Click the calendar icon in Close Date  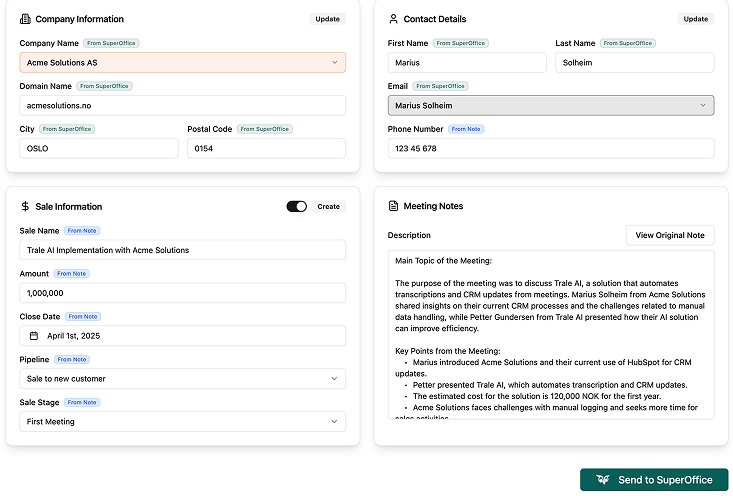(33, 336)
